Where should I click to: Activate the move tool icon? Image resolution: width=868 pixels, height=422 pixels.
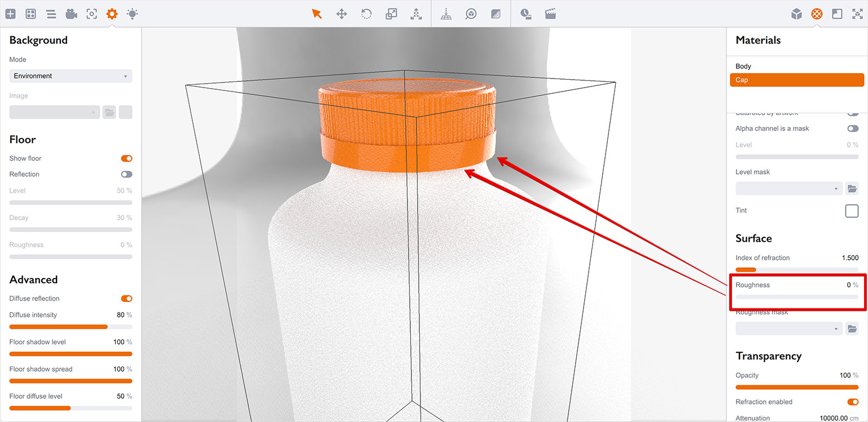[341, 14]
